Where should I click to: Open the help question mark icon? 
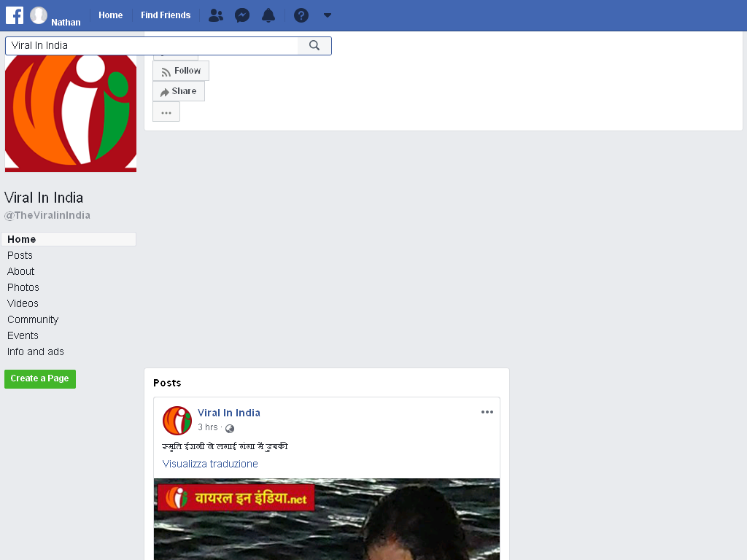pos(301,15)
